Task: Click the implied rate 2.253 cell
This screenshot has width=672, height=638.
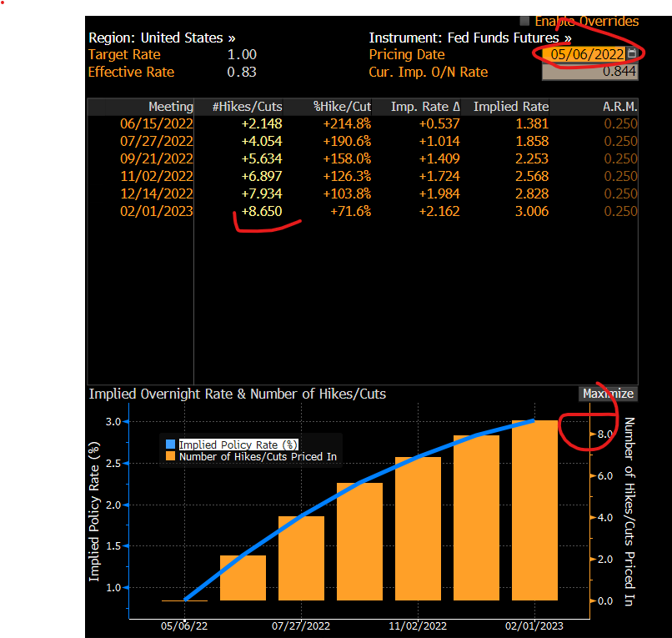Action: (x=531, y=159)
